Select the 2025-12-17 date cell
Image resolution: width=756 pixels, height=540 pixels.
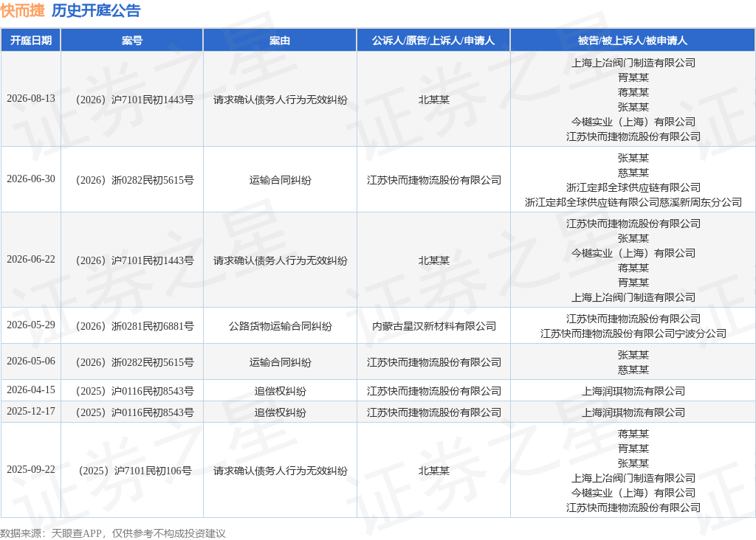[31, 412]
